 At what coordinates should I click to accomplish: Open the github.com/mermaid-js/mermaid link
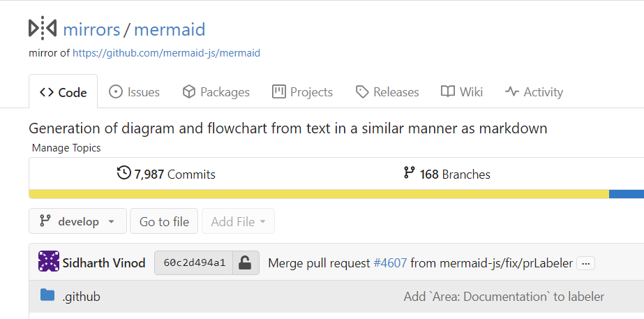point(166,53)
